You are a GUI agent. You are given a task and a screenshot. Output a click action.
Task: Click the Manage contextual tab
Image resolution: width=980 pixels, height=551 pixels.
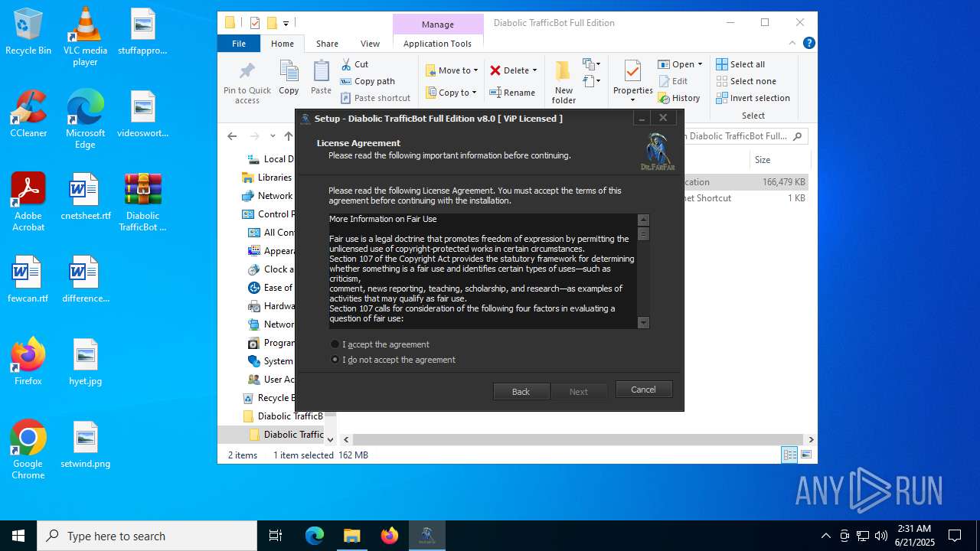tap(438, 24)
